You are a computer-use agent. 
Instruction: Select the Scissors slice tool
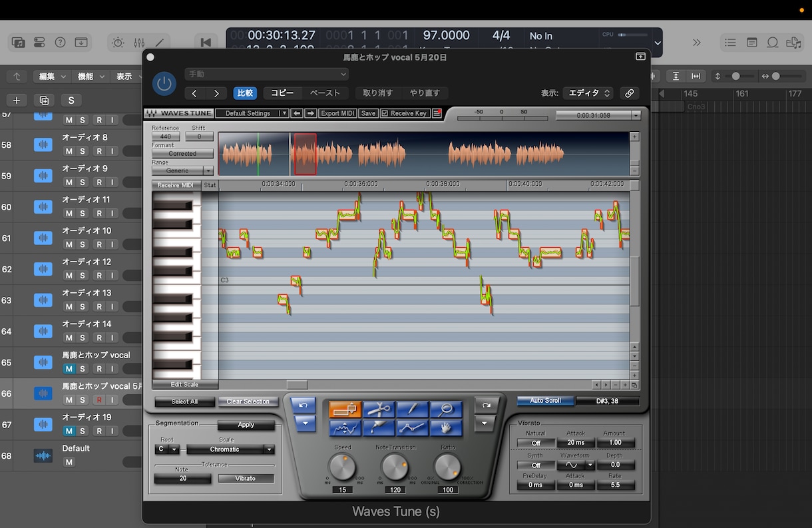379,409
